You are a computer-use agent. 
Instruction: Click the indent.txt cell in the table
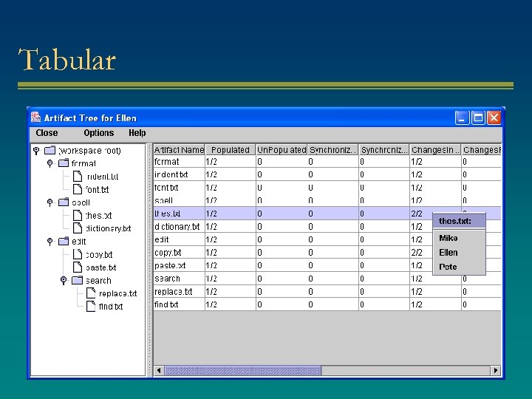click(179, 174)
